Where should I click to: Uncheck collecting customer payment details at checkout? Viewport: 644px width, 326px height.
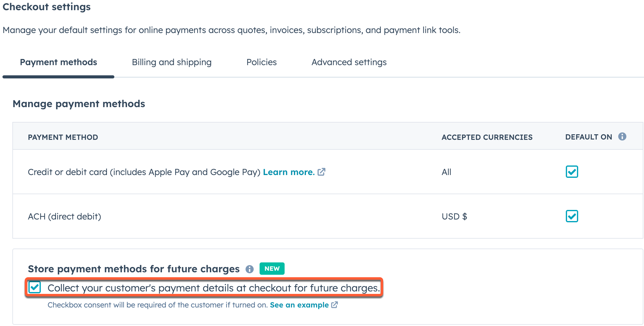[x=35, y=288]
